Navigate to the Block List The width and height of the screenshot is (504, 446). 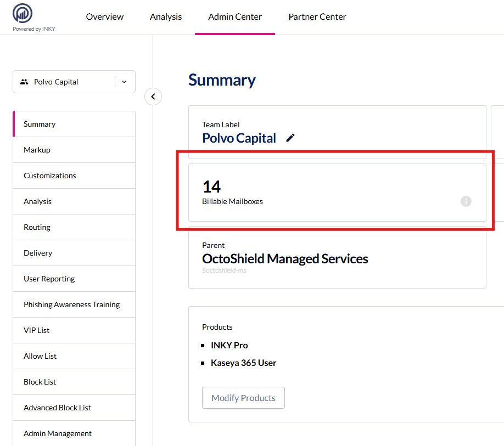coord(40,382)
